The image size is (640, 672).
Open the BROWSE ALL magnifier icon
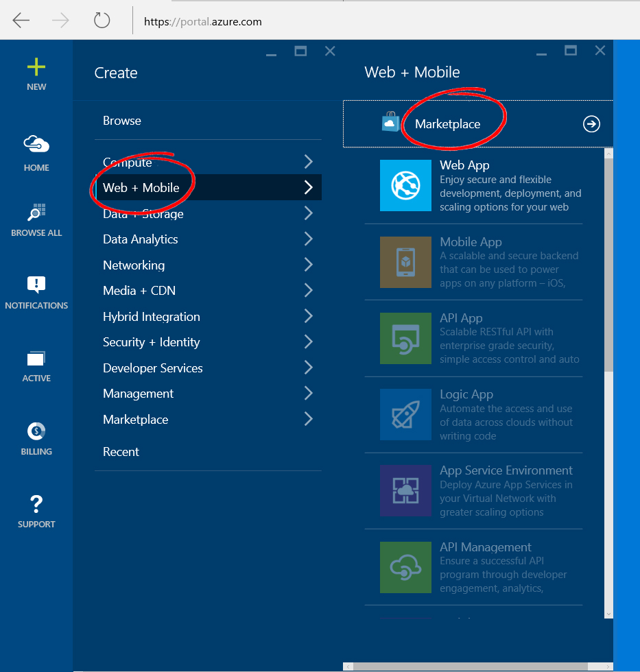tap(36, 212)
